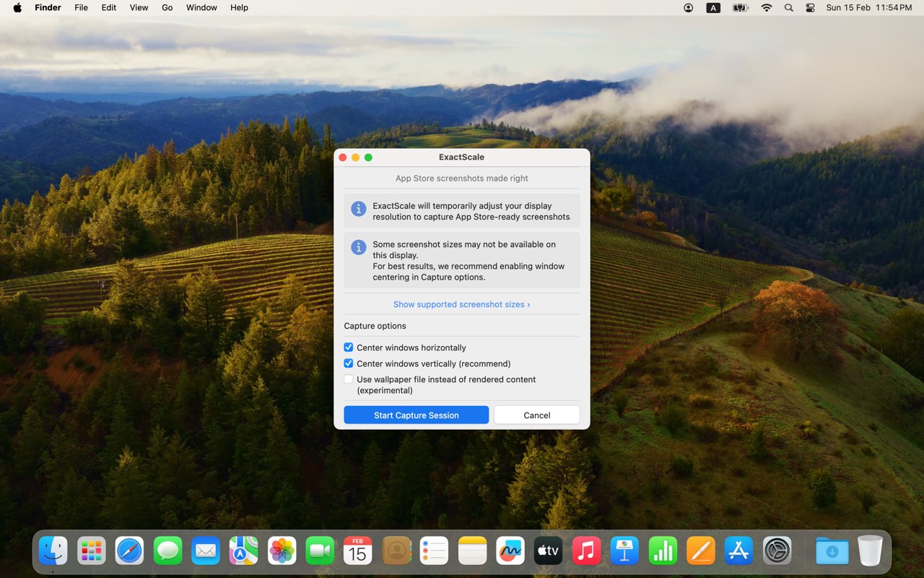This screenshot has height=578, width=924.
Task: Open App Store from the Dock
Action: coord(739,551)
